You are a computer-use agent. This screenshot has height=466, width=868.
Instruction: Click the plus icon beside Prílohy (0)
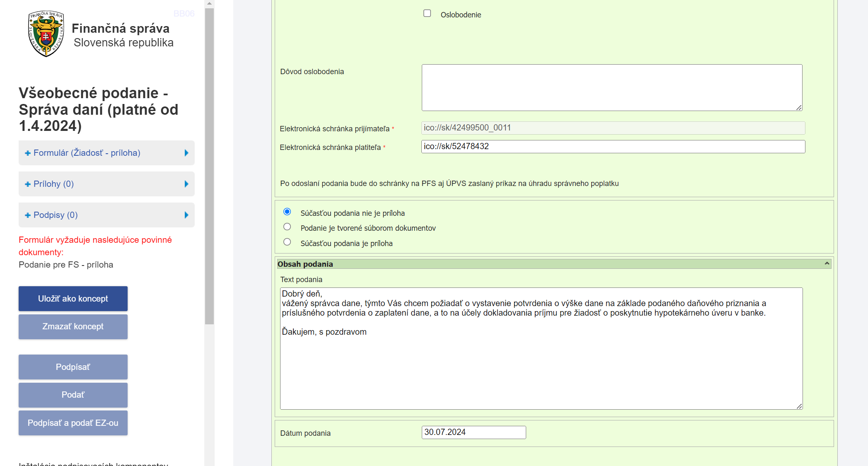point(28,184)
